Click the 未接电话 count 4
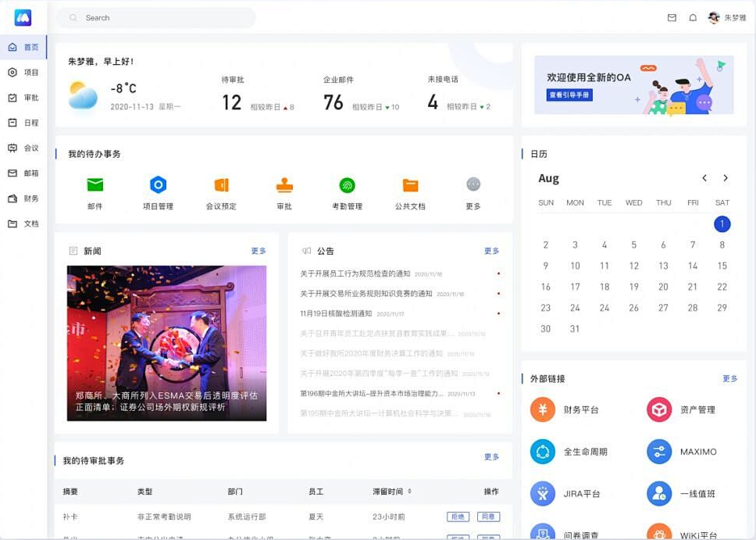This screenshot has width=756, height=540. (433, 102)
